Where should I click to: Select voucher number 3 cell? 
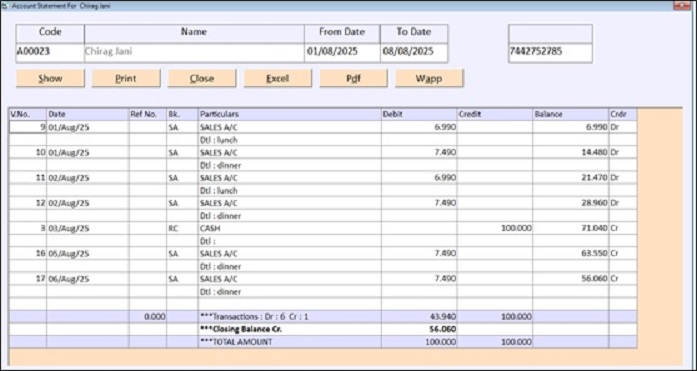(28, 228)
